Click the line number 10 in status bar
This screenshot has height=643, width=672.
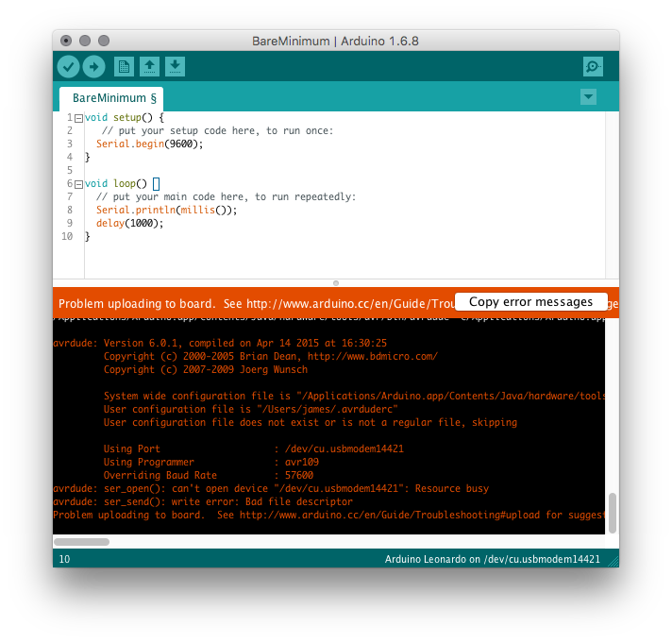coord(64,559)
